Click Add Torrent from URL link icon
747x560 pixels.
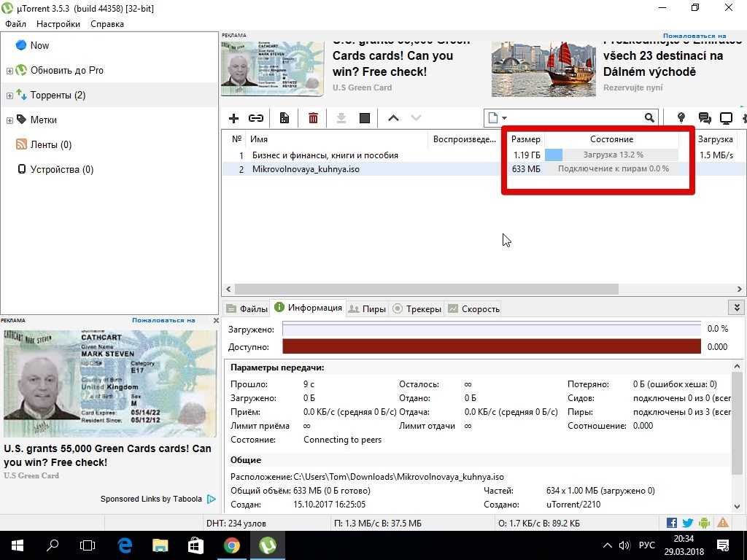click(256, 118)
